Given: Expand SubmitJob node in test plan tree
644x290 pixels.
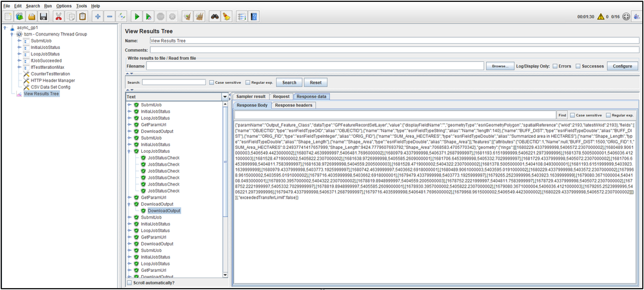Looking at the screenshot, I should 19,41.
